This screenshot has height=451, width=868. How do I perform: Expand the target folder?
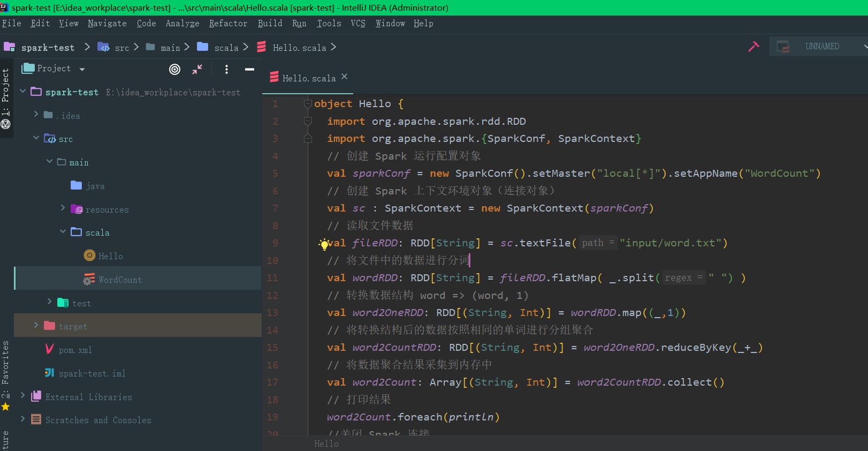click(36, 325)
